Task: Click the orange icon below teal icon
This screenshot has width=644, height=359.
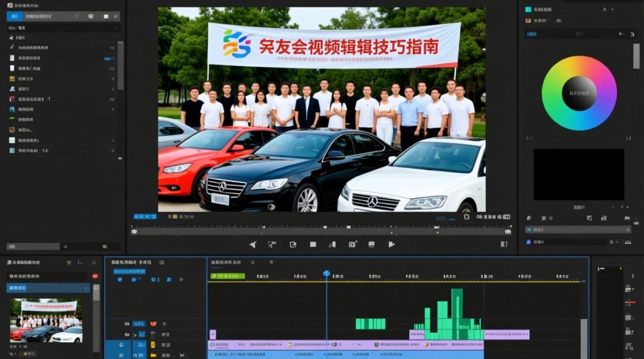Action: [528, 21]
